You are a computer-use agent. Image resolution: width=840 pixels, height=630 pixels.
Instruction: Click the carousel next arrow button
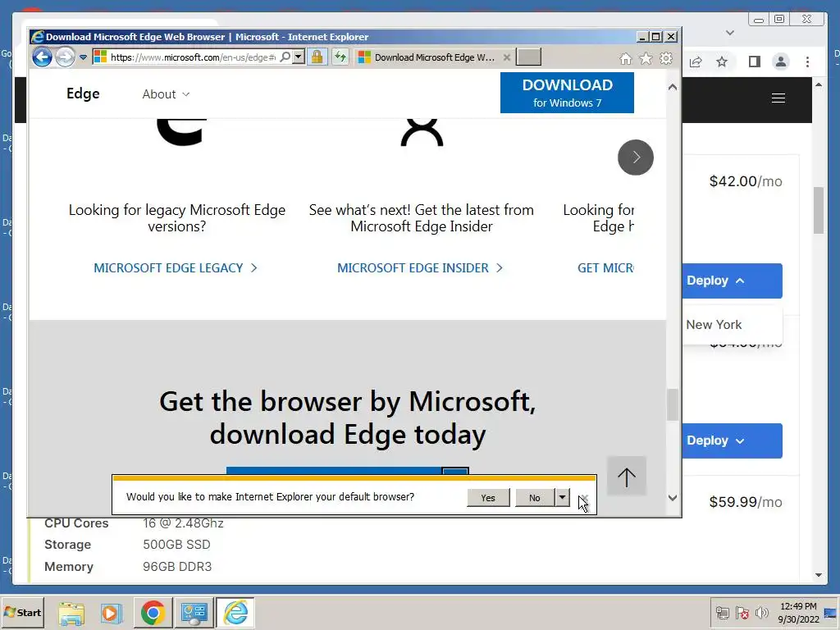click(636, 157)
